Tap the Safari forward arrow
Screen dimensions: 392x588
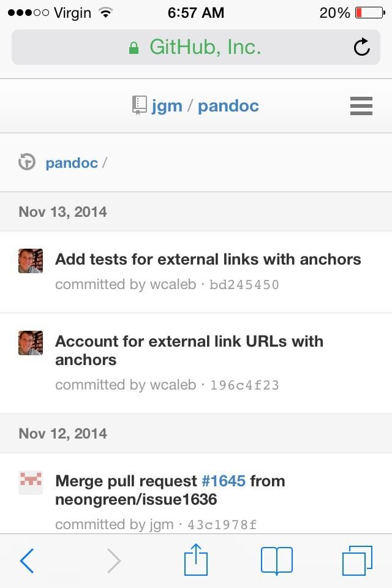click(x=114, y=560)
